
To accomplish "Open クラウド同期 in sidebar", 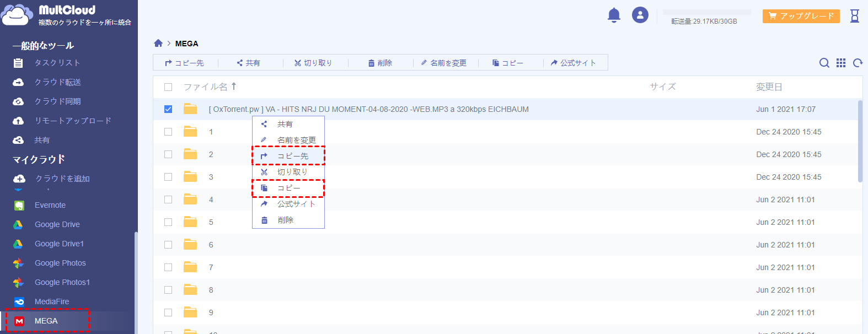I will click(x=57, y=101).
